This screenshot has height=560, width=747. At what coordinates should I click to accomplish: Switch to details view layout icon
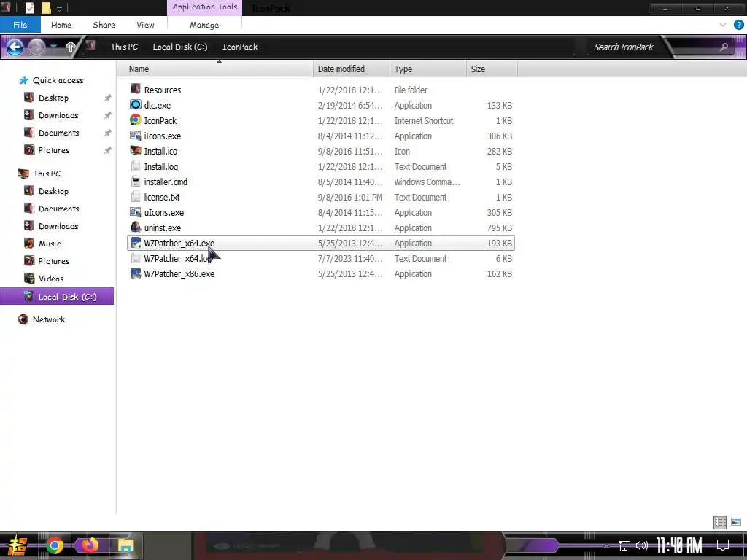click(x=720, y=522)
